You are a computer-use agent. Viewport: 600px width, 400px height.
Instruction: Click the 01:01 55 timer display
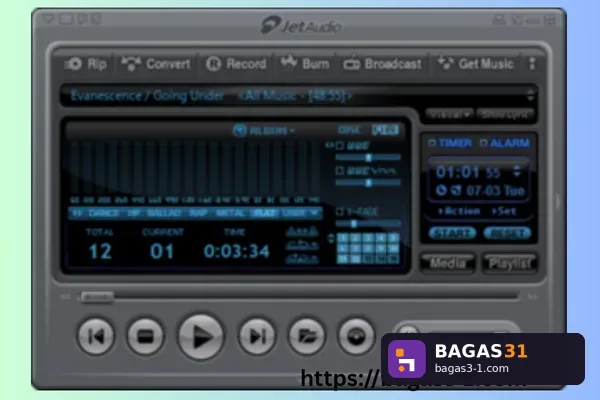tap(468, 172)
